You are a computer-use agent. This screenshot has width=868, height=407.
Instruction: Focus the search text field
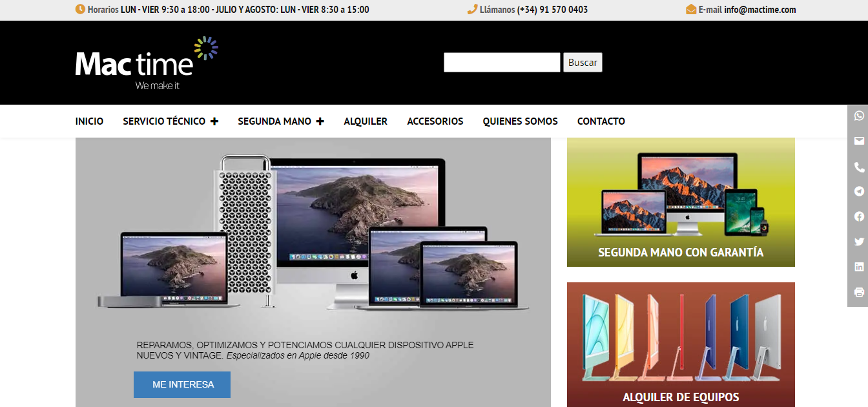pyautogui.click(x=502, y=63)
